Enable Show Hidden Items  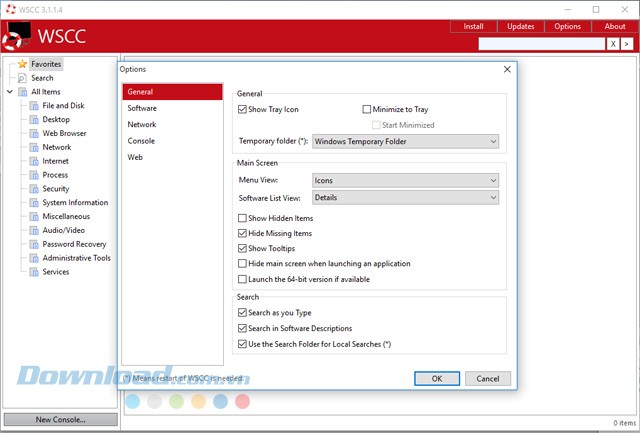[x=242, y=218]
